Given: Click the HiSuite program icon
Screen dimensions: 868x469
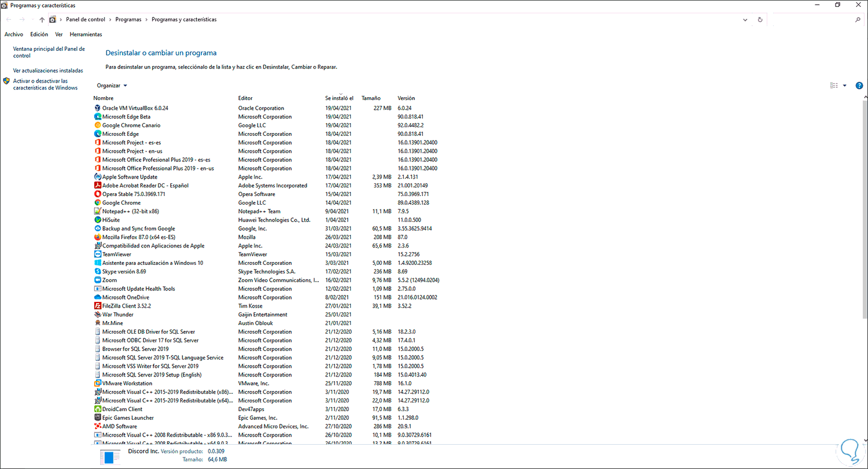Looking at the screenshot, I should pyautogui.click(x=97, y=220).
